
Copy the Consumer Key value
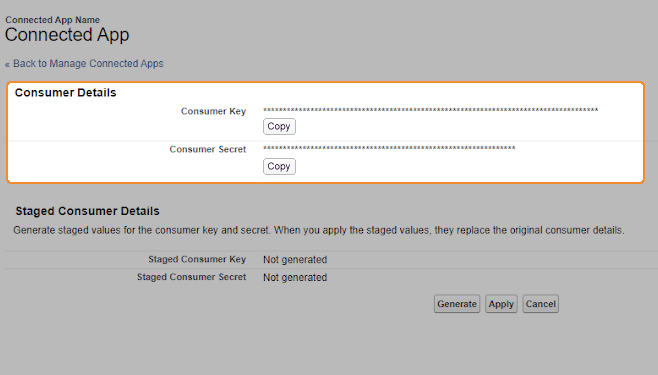coord(279,126)
